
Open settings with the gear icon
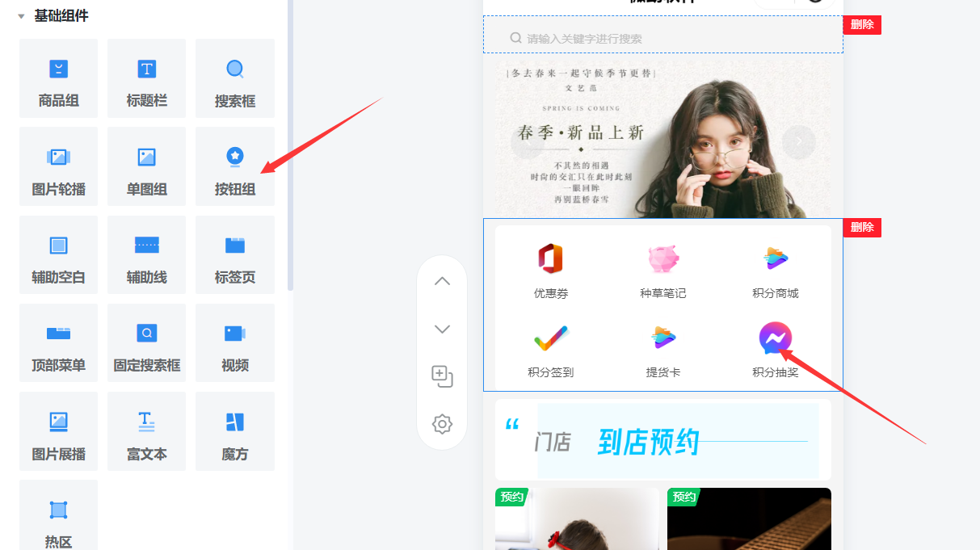(x=442, y=424)
